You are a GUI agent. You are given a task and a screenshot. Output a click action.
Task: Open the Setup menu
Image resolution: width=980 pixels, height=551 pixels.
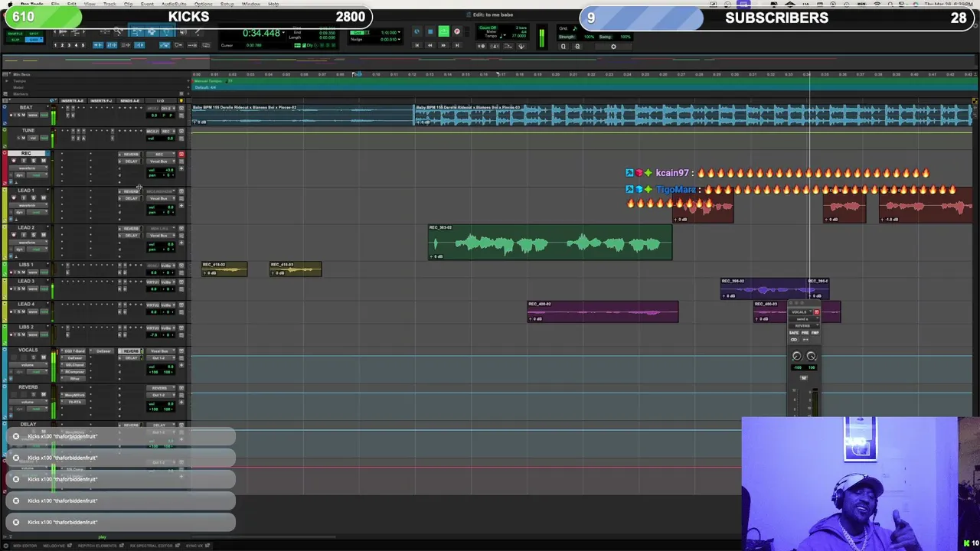click(x=227, y=4)
